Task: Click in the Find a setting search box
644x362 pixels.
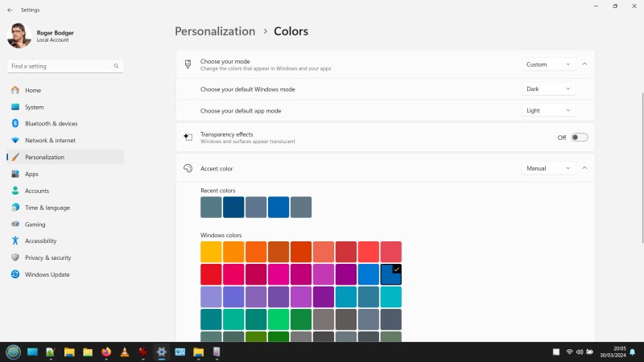Action: 65,66
